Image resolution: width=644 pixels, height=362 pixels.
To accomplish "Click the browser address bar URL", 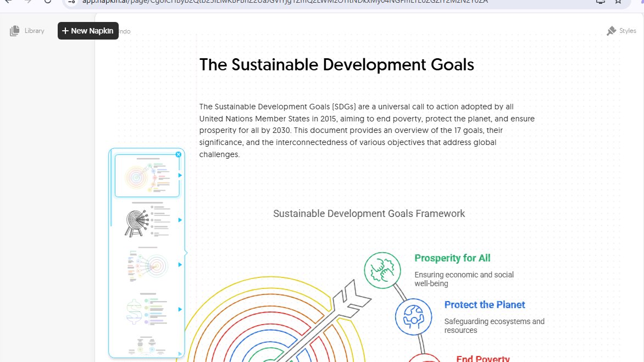I will click(285, 2).
